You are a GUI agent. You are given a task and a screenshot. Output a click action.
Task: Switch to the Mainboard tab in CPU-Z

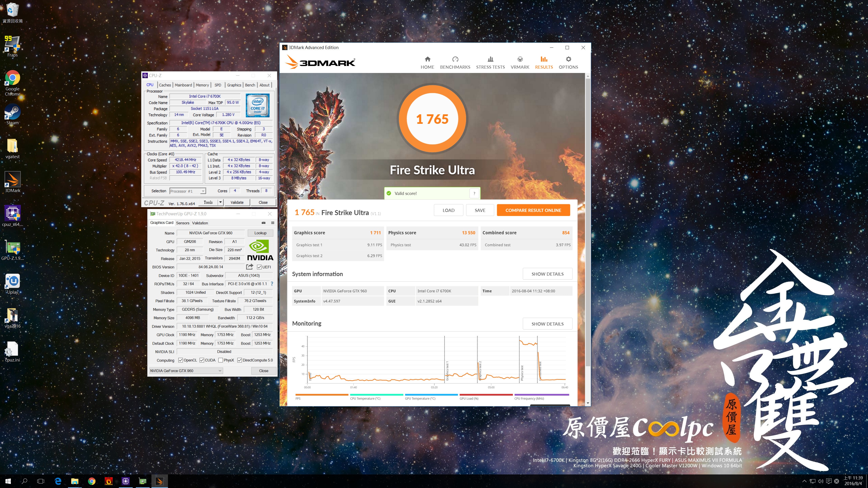coord(183,85)
